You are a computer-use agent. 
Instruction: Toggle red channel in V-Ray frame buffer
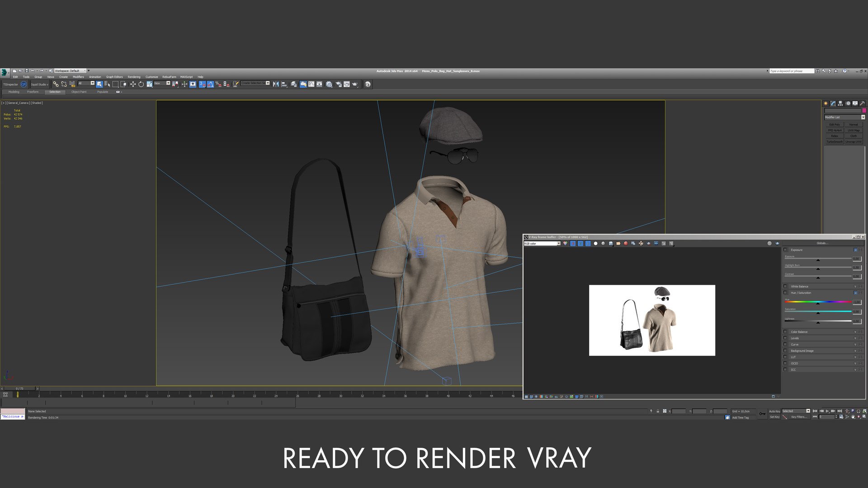(573, 244)
